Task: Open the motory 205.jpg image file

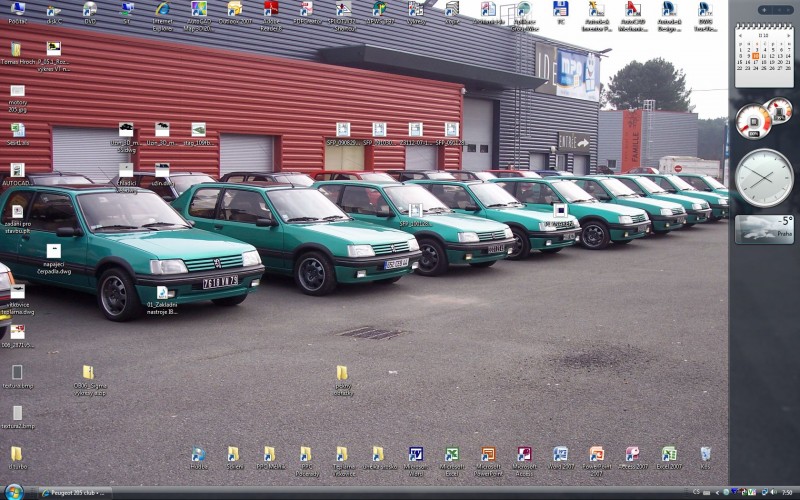Action: click(17, 92)
